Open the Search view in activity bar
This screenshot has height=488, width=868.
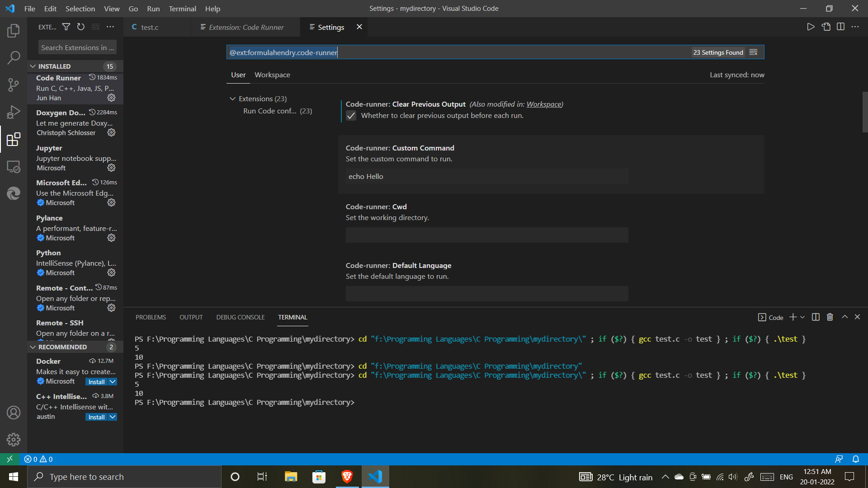point(14,57)
